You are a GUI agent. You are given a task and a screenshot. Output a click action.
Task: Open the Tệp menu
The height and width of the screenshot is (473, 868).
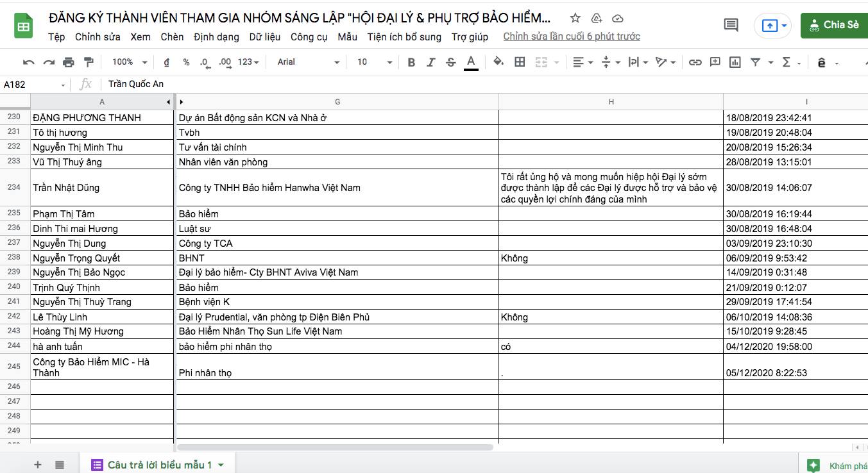[56, 37]
